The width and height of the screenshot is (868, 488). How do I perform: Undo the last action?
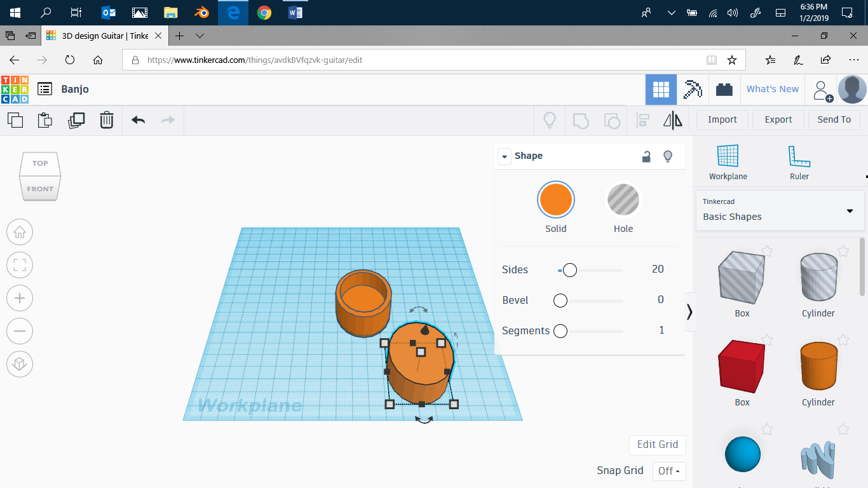click(x=138, y=119)
